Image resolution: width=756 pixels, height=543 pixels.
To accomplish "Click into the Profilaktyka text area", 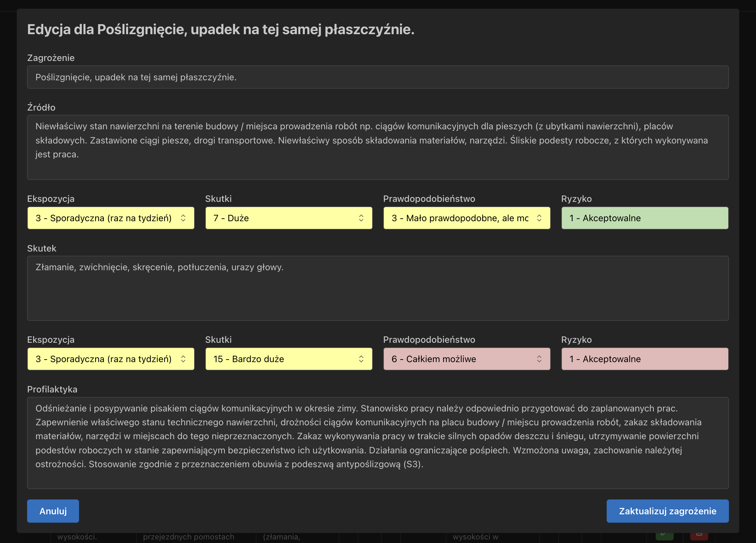I will click(x=378, y=443).
